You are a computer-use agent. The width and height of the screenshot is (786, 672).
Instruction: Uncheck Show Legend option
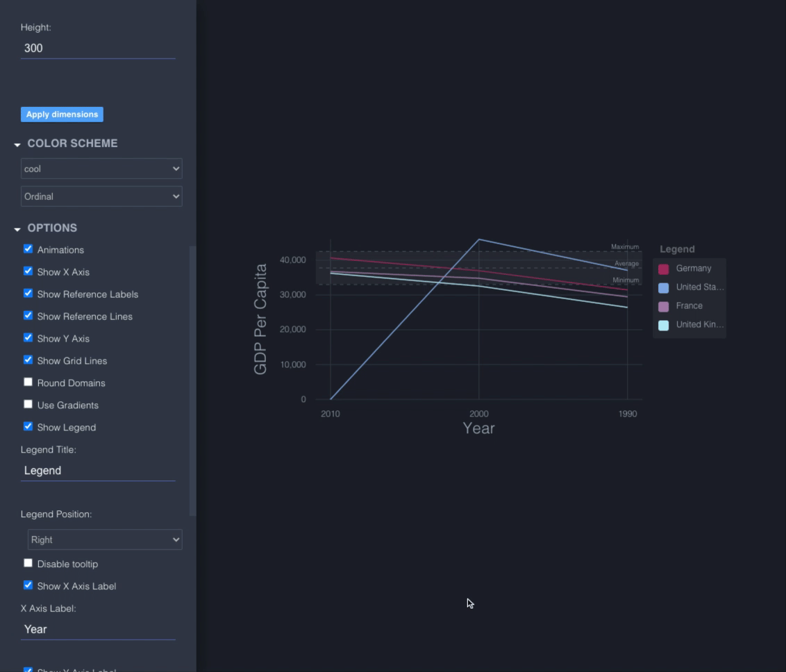(28, 426)
